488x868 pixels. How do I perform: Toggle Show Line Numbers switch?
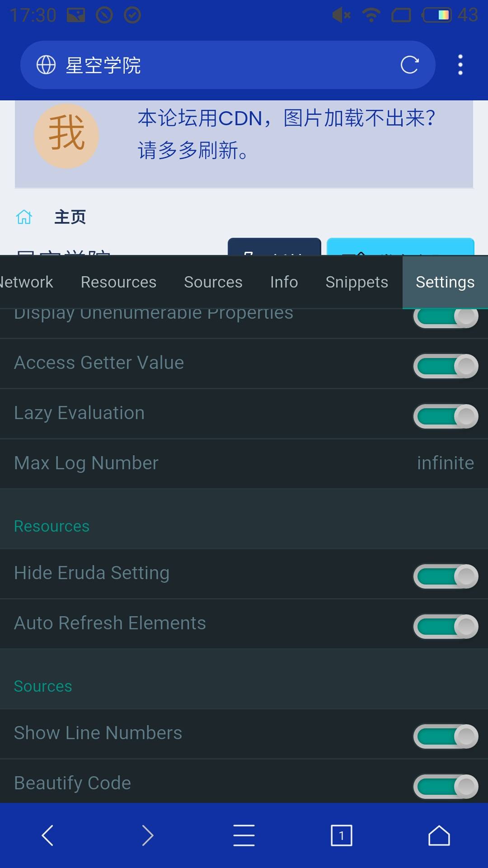[446, 736]
